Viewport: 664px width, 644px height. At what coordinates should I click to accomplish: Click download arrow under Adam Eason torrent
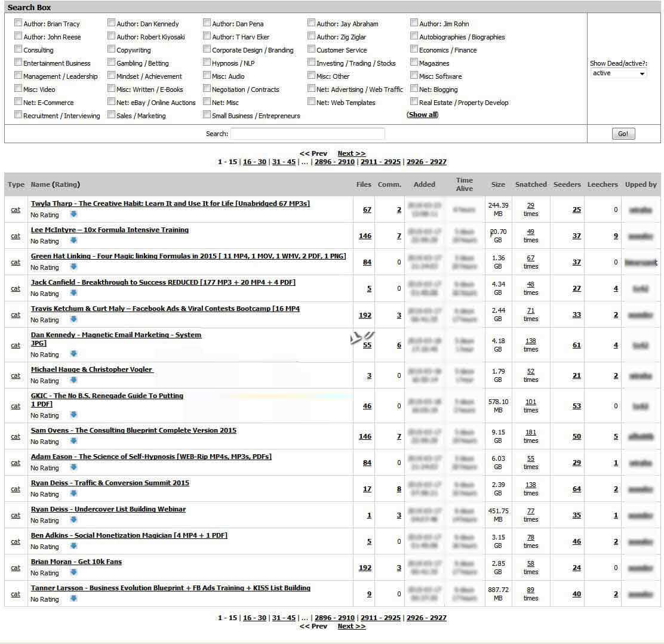73,467
